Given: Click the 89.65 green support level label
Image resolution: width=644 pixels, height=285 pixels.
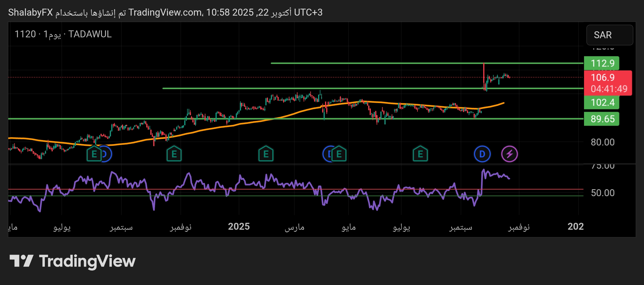Looking at the screenshot, I should 601,119.
